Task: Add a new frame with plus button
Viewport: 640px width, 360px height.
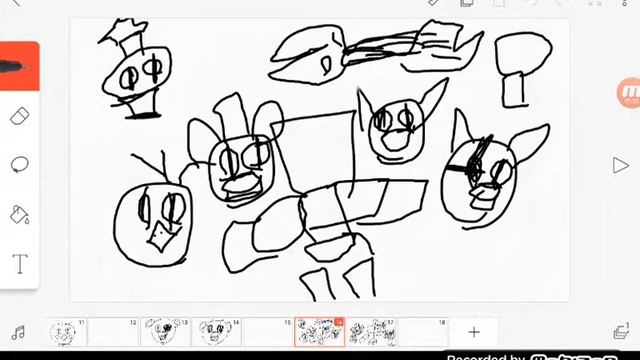Action: 474,332
